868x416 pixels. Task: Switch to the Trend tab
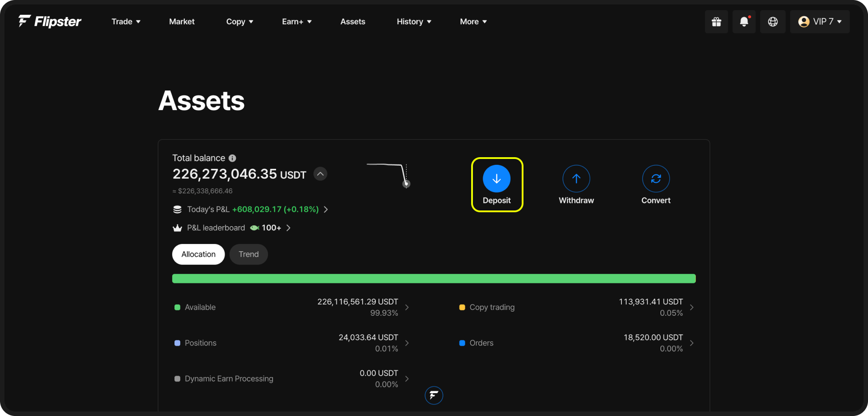coord(248,254)
